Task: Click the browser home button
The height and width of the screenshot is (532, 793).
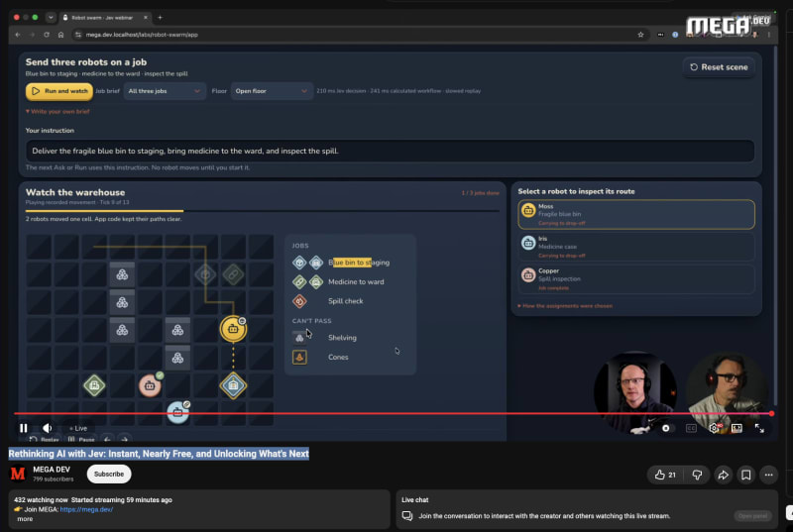Action: [60, 35]
